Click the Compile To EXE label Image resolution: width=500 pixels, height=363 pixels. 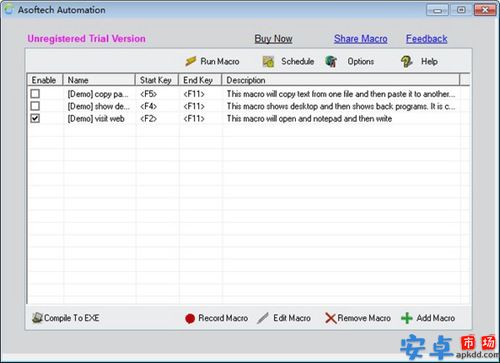[x=71, y=318]
